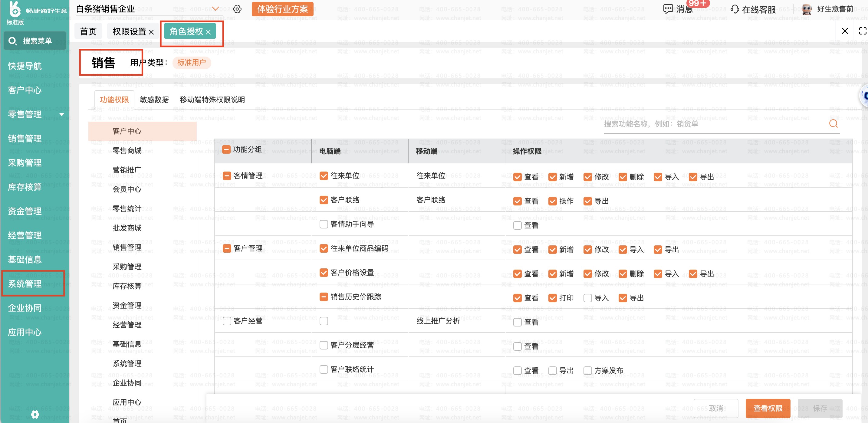Screen dimensions: 868x423
Task: Uncheck 打印 in 销售历史价跟踪 row
Action: [553, 298]
